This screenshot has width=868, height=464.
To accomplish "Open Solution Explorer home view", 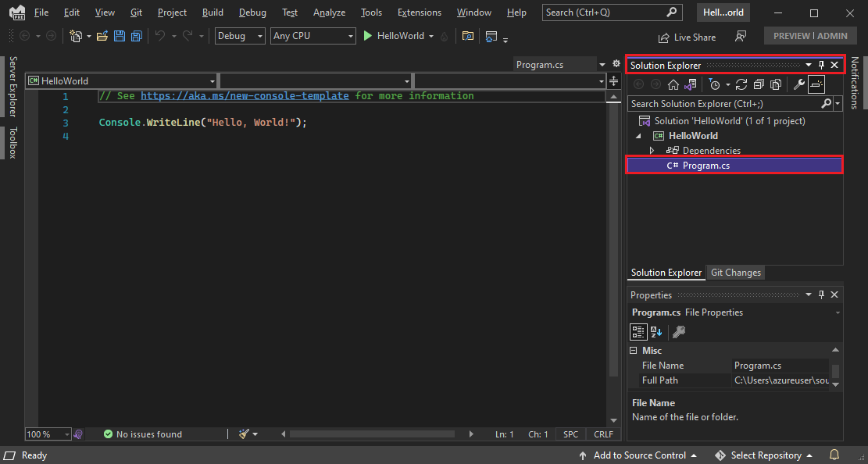I will (x=673, y=84).
